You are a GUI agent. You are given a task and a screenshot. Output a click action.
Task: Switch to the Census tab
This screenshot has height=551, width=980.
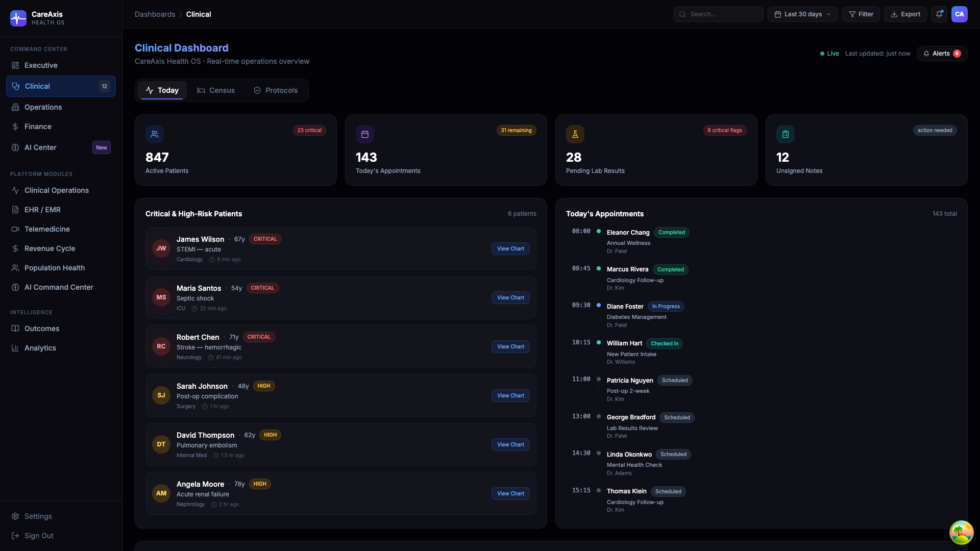[x=216, y=90]
